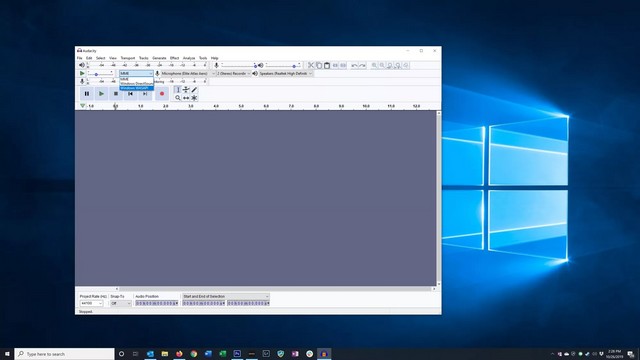The width and height of the screenshot is (640, 360).
Task: Open the Select menu
Action: click(x=100, y=58)
